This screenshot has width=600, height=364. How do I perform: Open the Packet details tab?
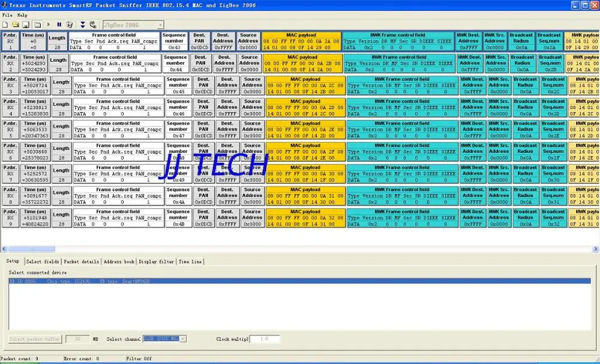(x=82, y=261)
